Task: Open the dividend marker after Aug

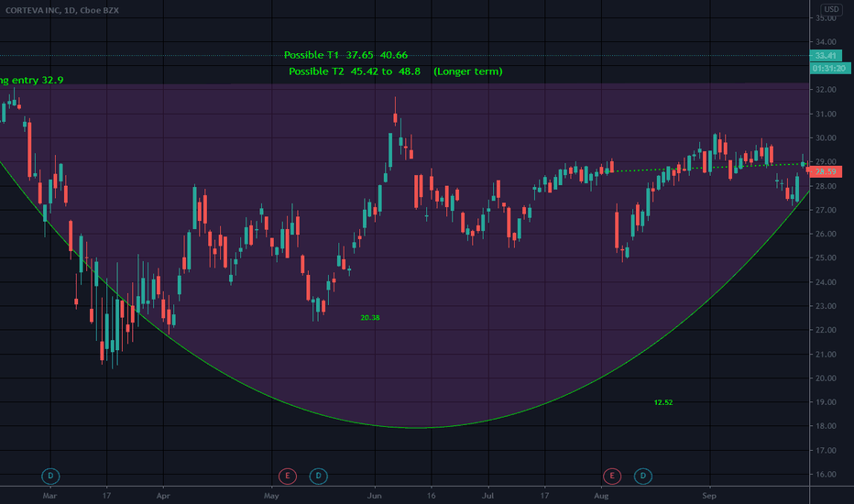Action: [x=643, y=477]
